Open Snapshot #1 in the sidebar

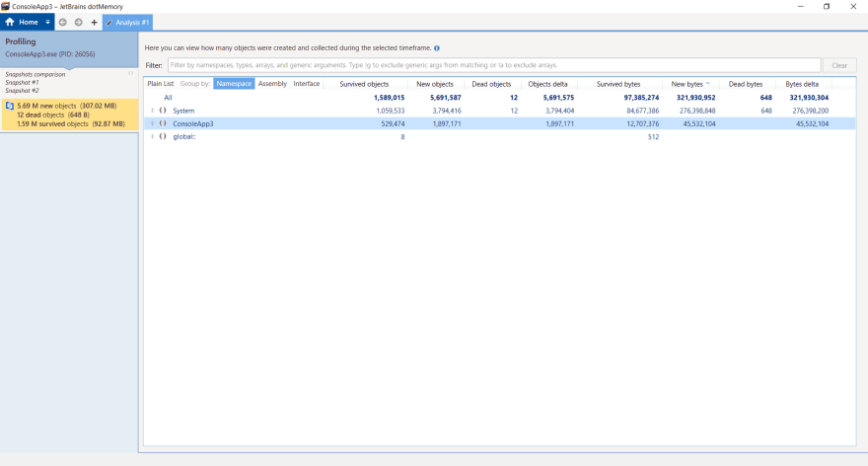tap(22, 83)
